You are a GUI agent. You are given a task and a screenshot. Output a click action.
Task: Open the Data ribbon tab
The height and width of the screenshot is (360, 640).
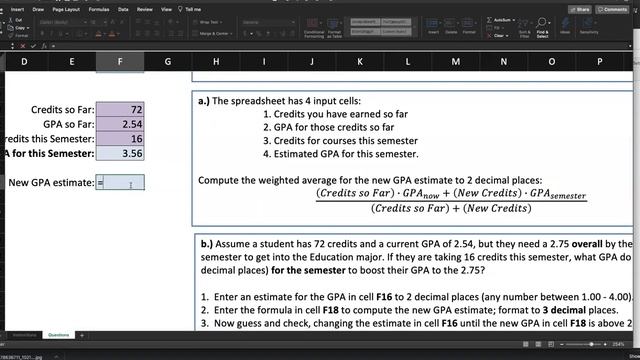[x=123, y=9]
